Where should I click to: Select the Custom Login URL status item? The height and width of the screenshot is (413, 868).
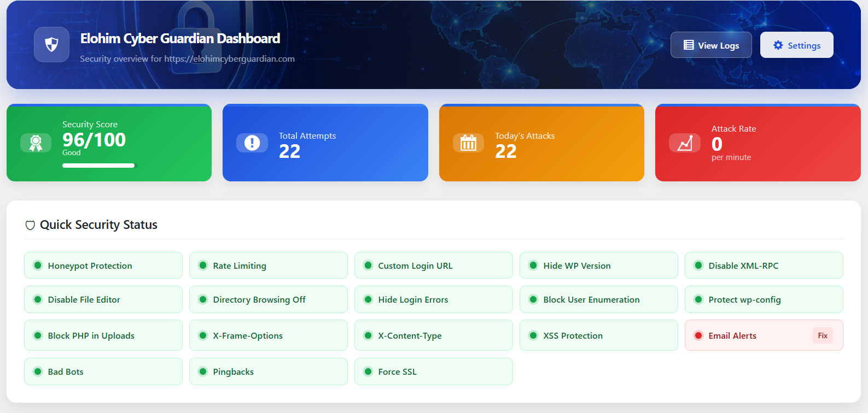point(434,265)
